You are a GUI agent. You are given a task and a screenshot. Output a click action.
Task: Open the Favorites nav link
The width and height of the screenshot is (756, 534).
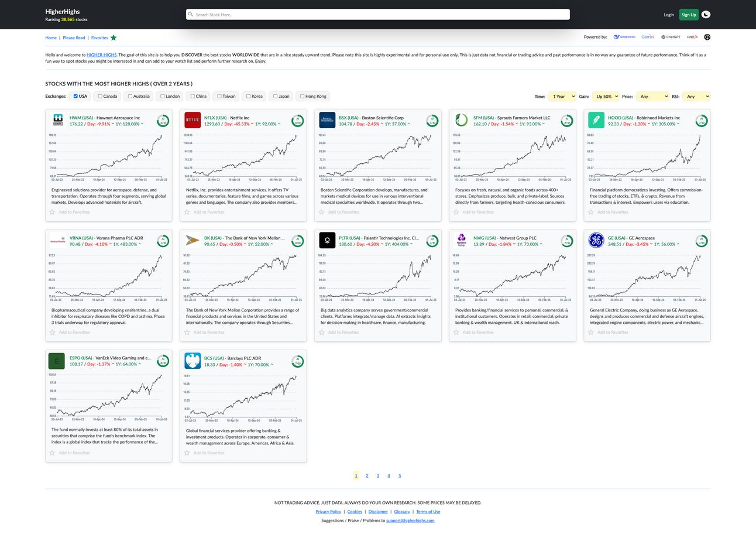coord(99,37)
